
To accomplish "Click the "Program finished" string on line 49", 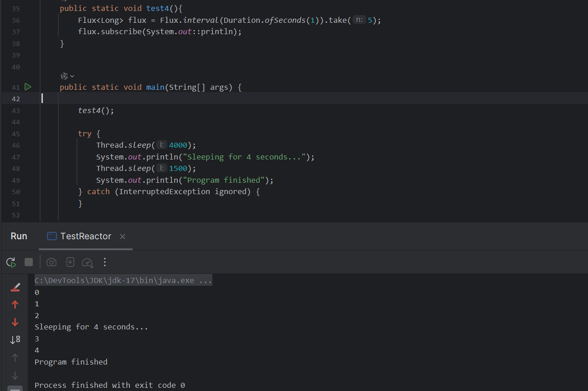I will (x=223, y=180).
